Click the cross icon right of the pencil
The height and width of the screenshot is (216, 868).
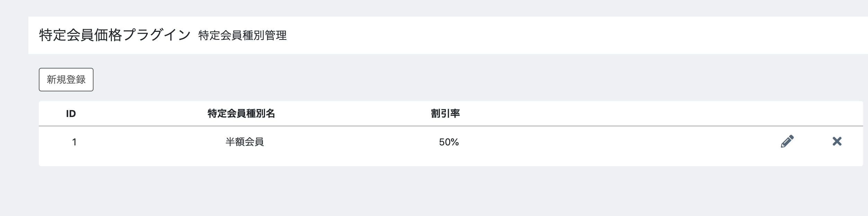tap(837, 141)
